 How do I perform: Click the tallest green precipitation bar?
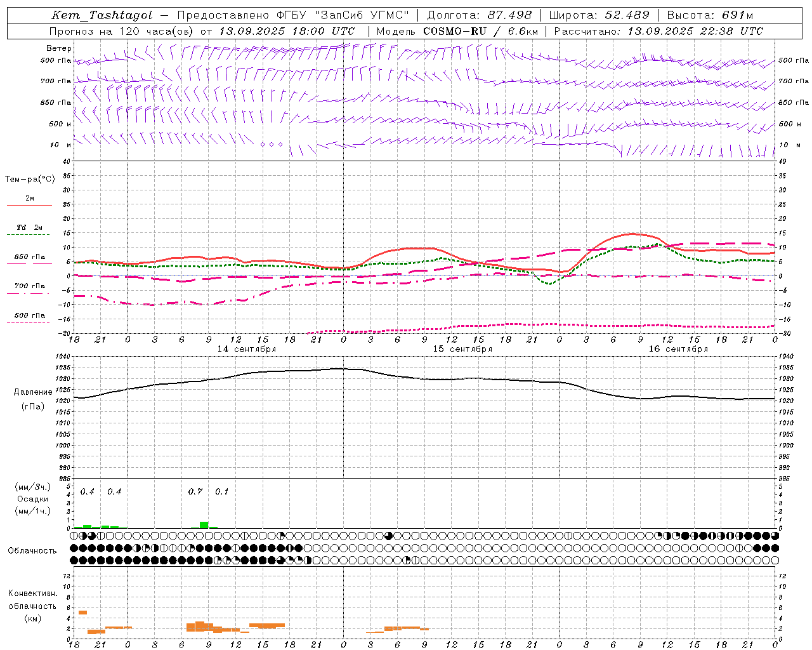[204, 525]
